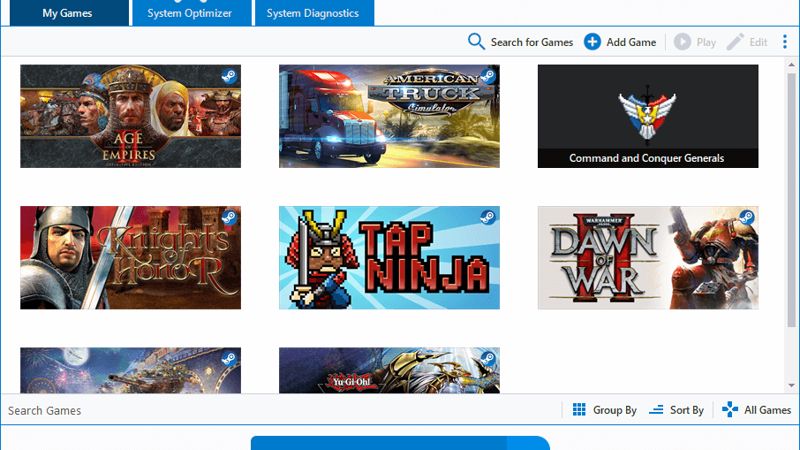Click Steam badge on Dawn of War tile

746,218
